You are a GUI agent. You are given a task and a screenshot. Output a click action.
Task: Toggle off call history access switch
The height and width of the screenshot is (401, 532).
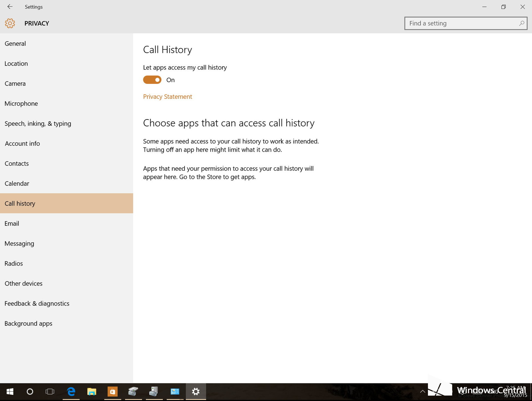tap(152, 80)
